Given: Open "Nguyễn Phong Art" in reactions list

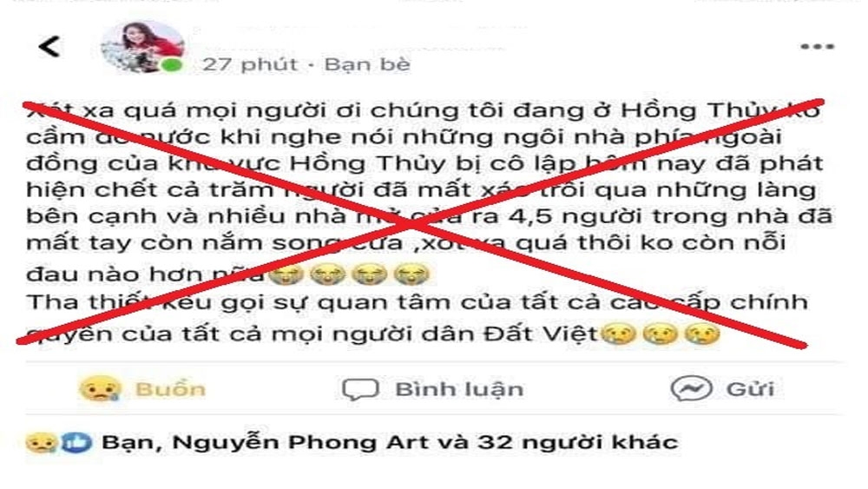Looking at the screenshot, I should click(300, 442).
